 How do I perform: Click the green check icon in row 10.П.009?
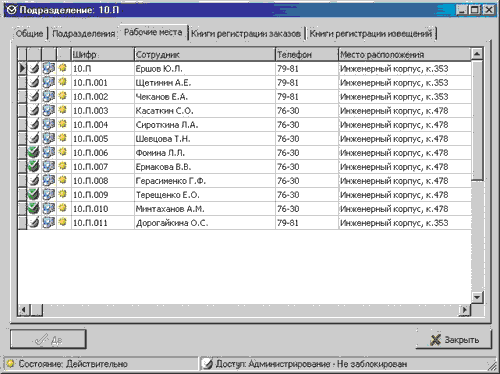tap(34, 194)
